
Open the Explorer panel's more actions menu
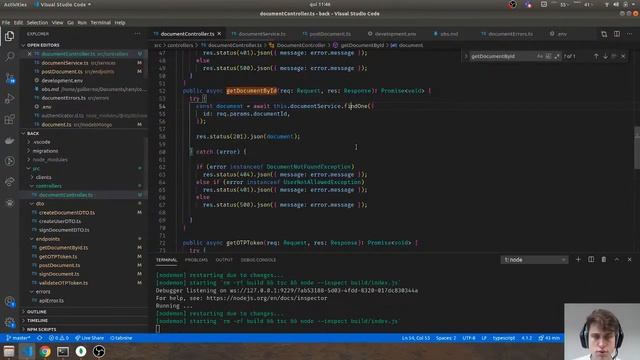tap(138, 34)
